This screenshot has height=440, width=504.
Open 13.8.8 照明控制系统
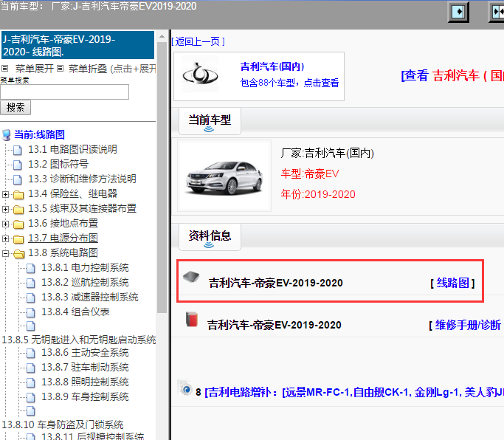85,382
